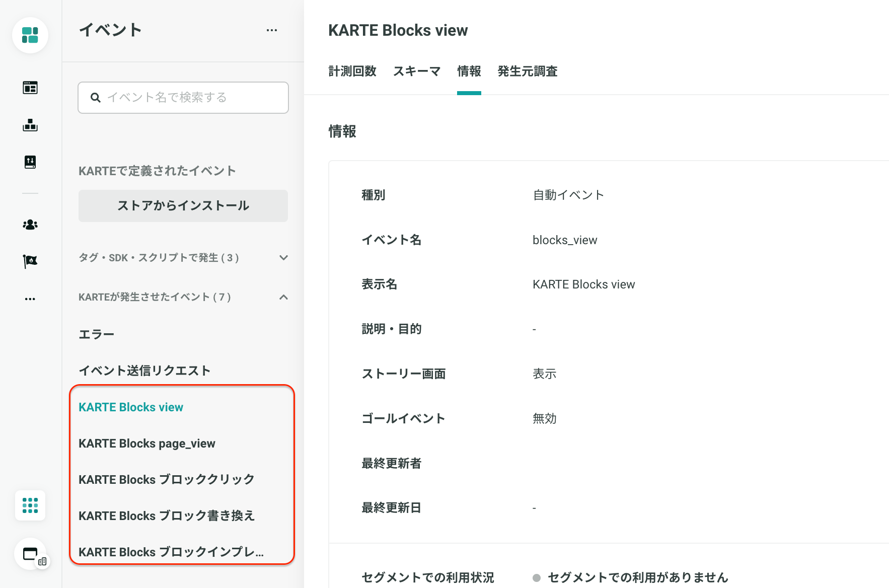Click the イベント panel title
This screenshot has width=889, height=588.
[x=110, y=30]
